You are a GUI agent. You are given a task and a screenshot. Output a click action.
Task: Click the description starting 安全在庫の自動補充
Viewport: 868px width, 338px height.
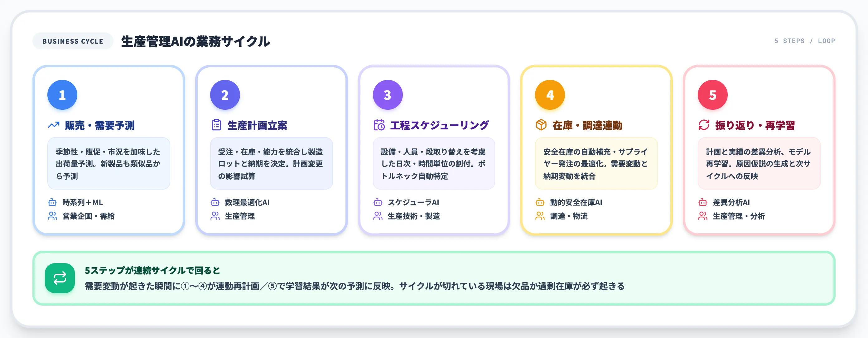coord(596,164)
